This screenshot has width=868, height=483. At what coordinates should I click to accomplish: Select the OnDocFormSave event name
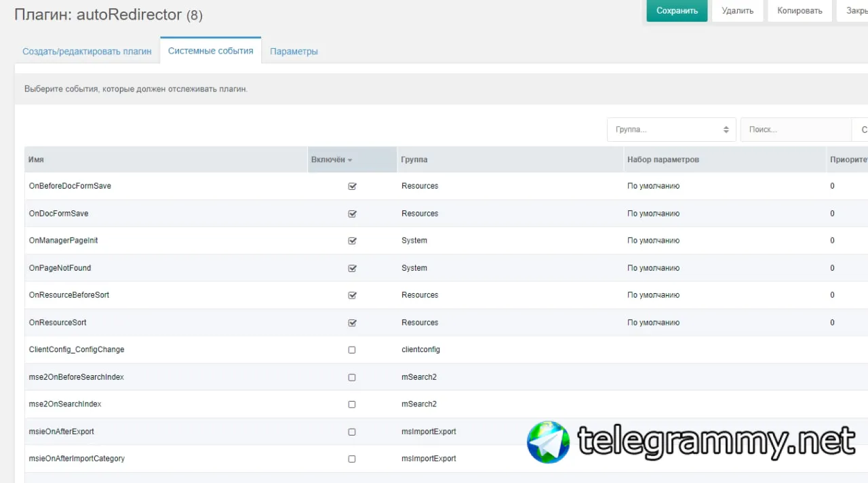tap(58, 214)
